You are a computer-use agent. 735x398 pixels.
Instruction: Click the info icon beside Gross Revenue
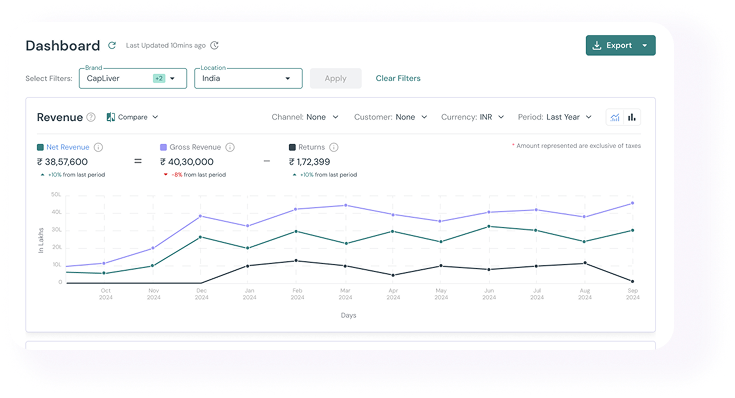point(230,147)
